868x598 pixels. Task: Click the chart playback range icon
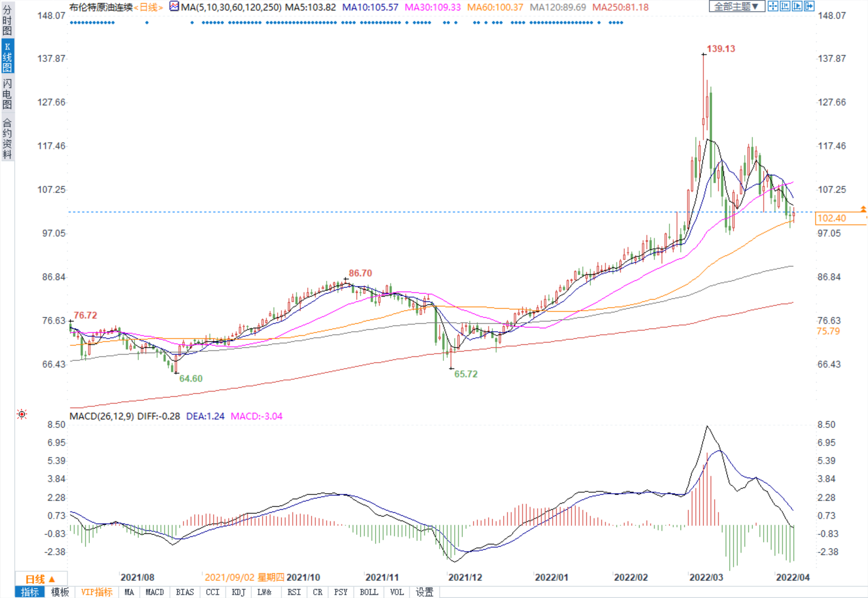(797, 7)
